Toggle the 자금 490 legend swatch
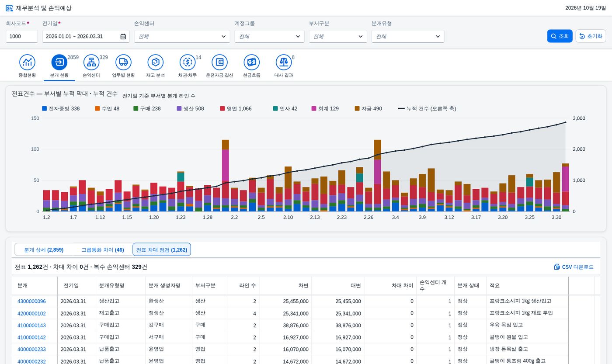 (357, 108)
